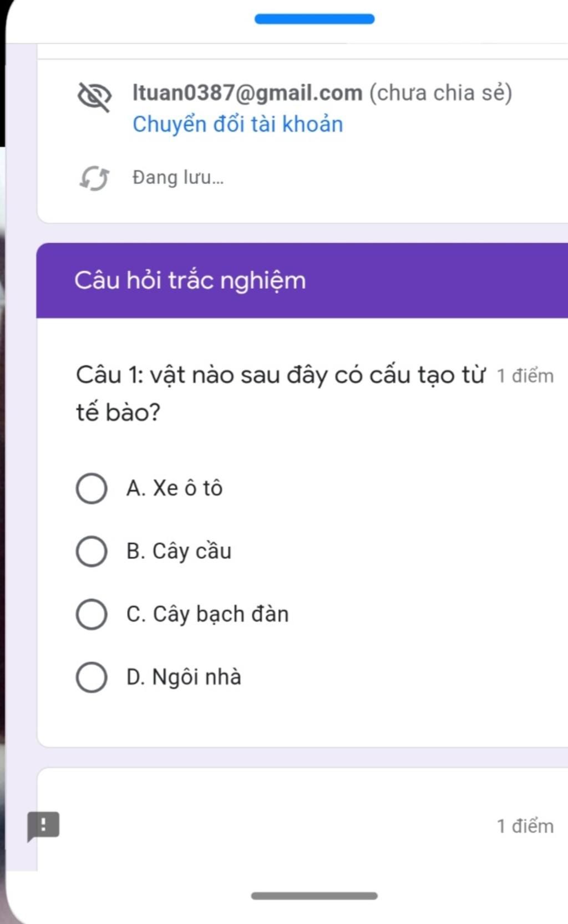Click the saving sync arrows icon
The width and height of the screenshot is (568, 924).
94,178
